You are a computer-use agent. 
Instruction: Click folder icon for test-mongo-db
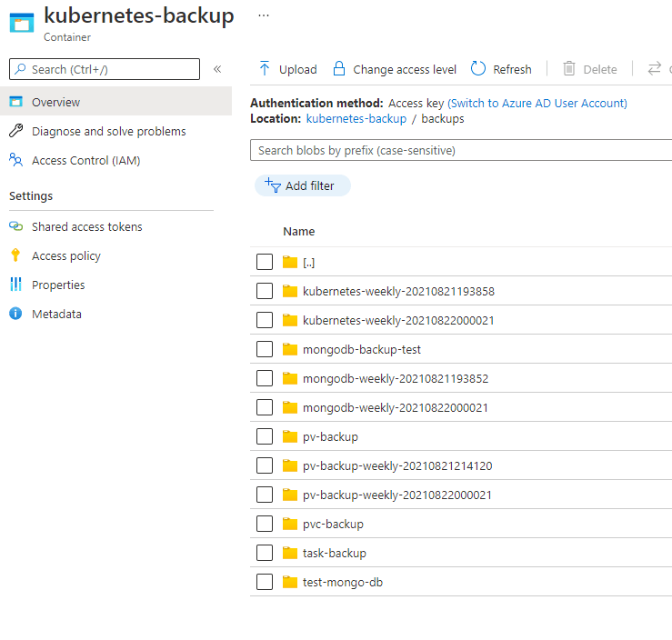tap(290, 582)
